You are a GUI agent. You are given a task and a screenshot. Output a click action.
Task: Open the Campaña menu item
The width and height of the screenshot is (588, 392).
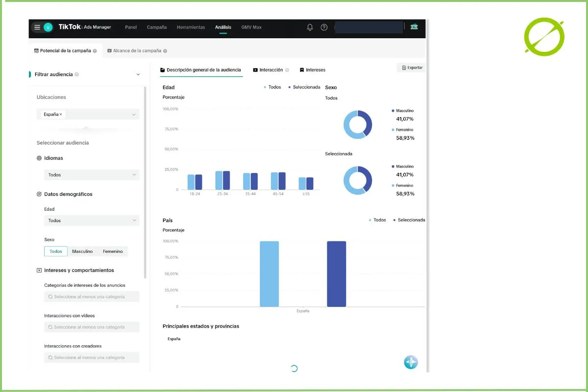pos(157,27)
